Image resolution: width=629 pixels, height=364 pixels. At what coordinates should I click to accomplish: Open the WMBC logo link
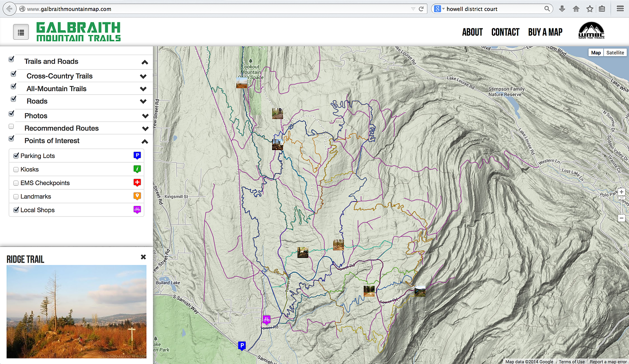pyautogui.click(x=591, y=31)
